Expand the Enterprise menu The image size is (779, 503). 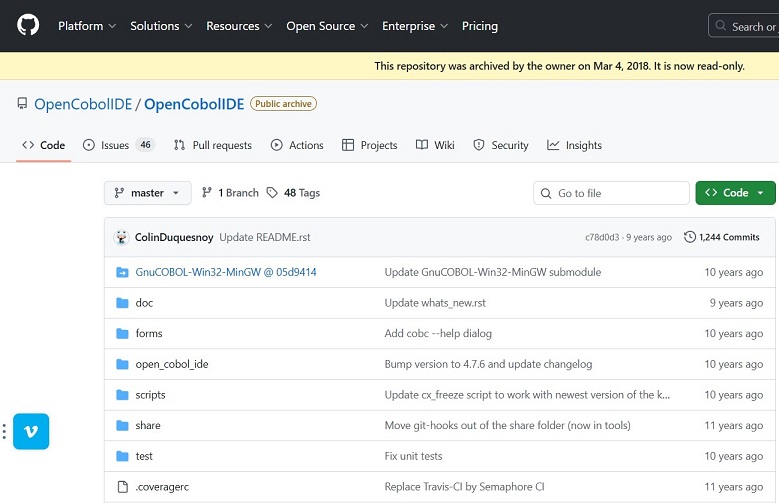(415, 26)
